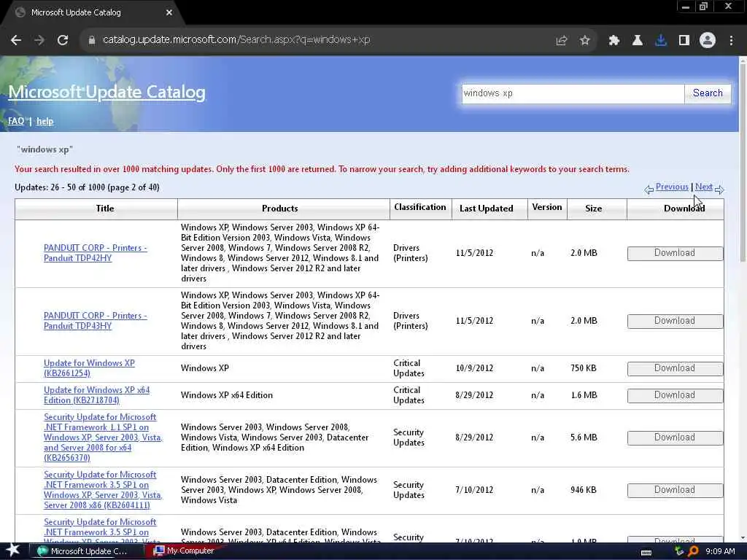Click the right arrow icon beside Next
Image resolution: width=747 pixels, height=560 pixels.
719,190
